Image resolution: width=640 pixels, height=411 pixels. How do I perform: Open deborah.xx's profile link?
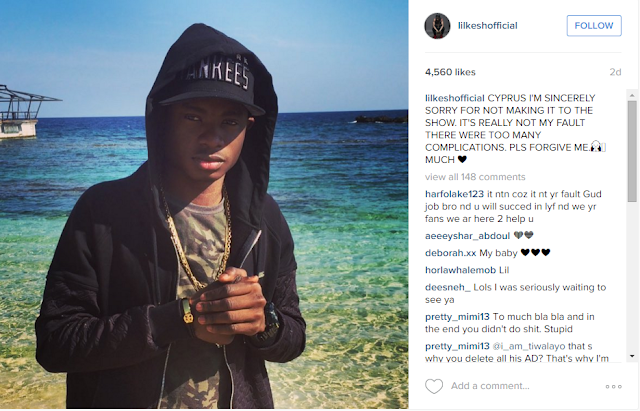click(450, 253)
